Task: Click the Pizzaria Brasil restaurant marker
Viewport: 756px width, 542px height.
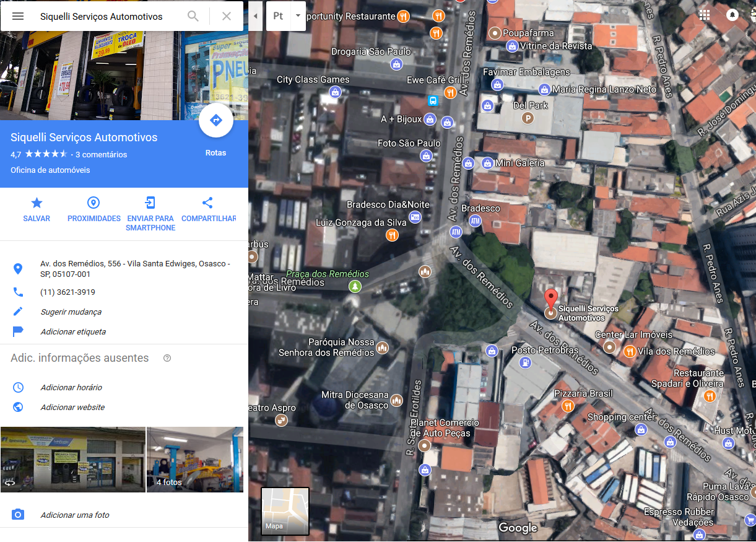Action: point(567,406)
